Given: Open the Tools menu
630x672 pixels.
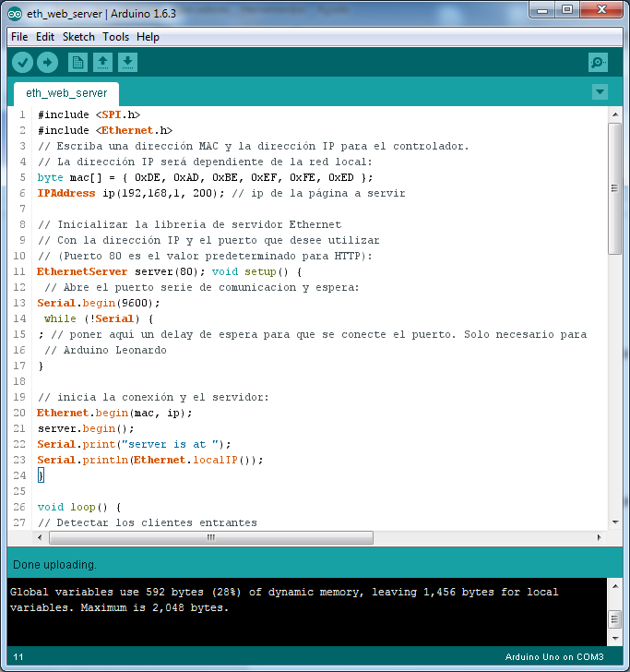Looking at the screenshot, I should 115,37.
